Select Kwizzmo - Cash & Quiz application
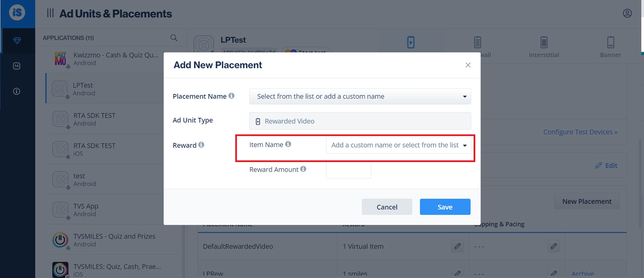This screenshot has width=644, height=278. pos(113,59)
